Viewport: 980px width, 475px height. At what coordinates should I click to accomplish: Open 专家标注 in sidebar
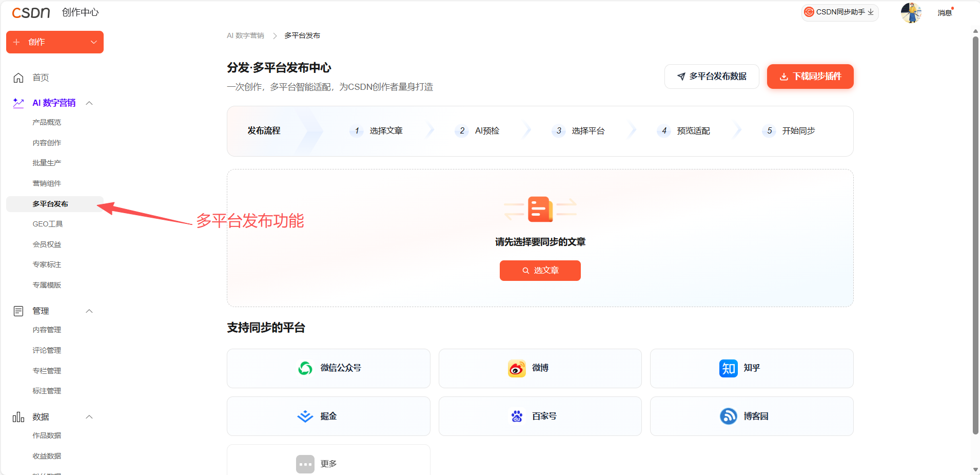[47, 264]
